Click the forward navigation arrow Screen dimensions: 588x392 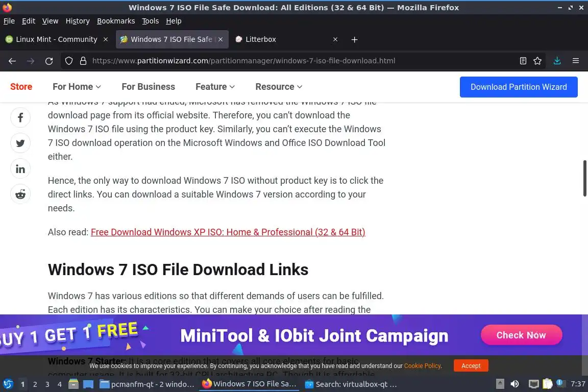31,61
